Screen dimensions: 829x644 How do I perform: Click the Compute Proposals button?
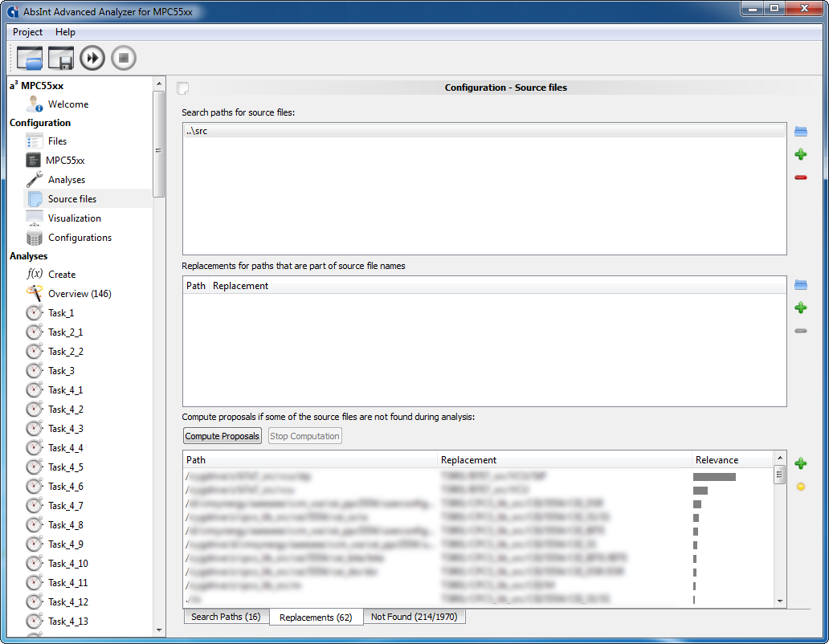(x=222, y=436)
